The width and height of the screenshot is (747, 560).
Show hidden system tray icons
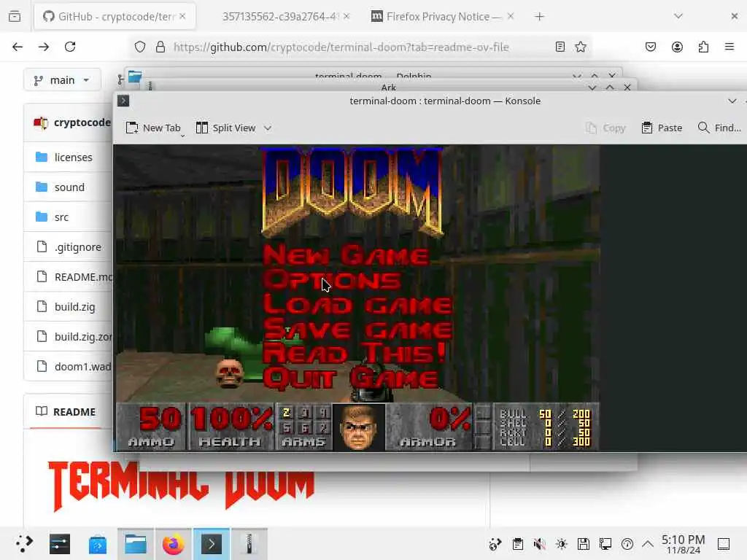pos(648,544)
